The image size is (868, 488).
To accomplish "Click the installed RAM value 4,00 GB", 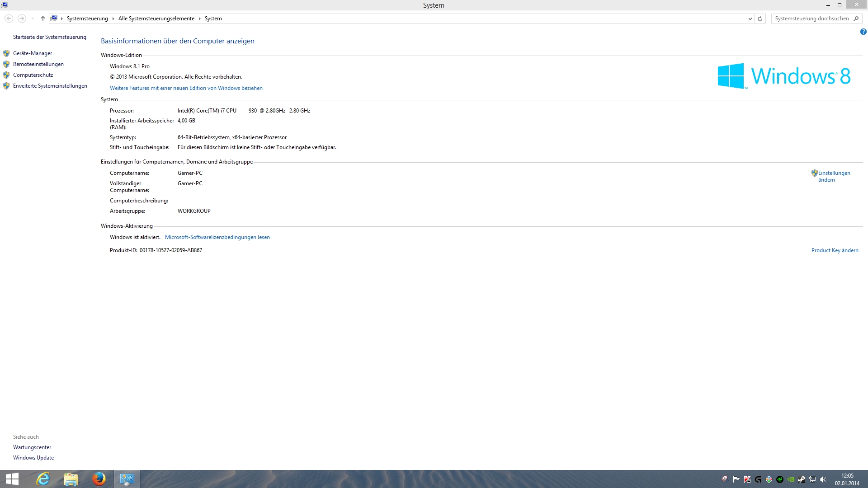I will 186,121.
